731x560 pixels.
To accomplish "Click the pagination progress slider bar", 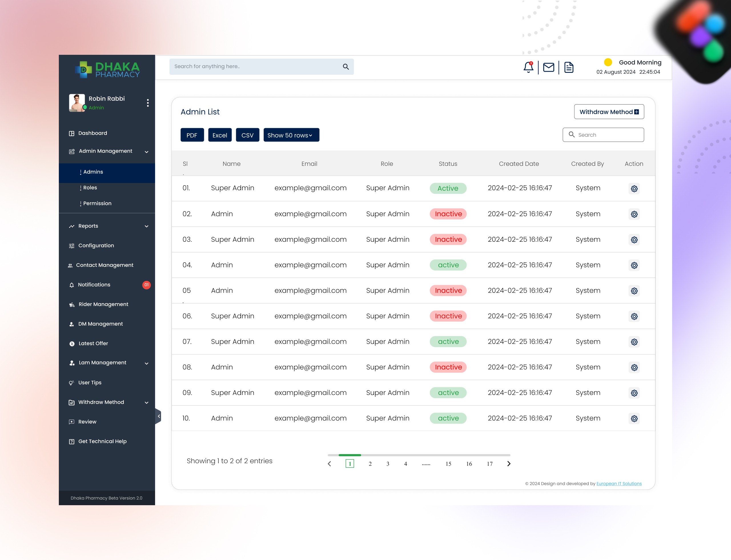I will pos(419,455).
